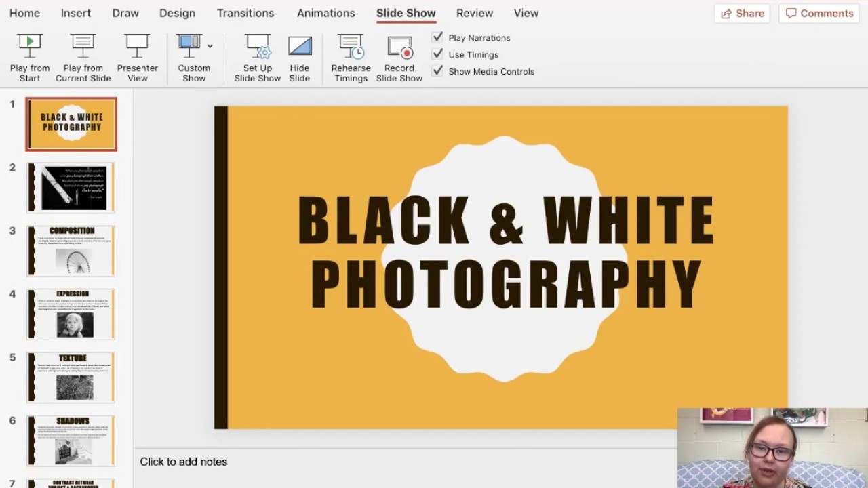This screenshot has width=868, height=488.
Task: Open the View tab
Action: click(526, 13)
